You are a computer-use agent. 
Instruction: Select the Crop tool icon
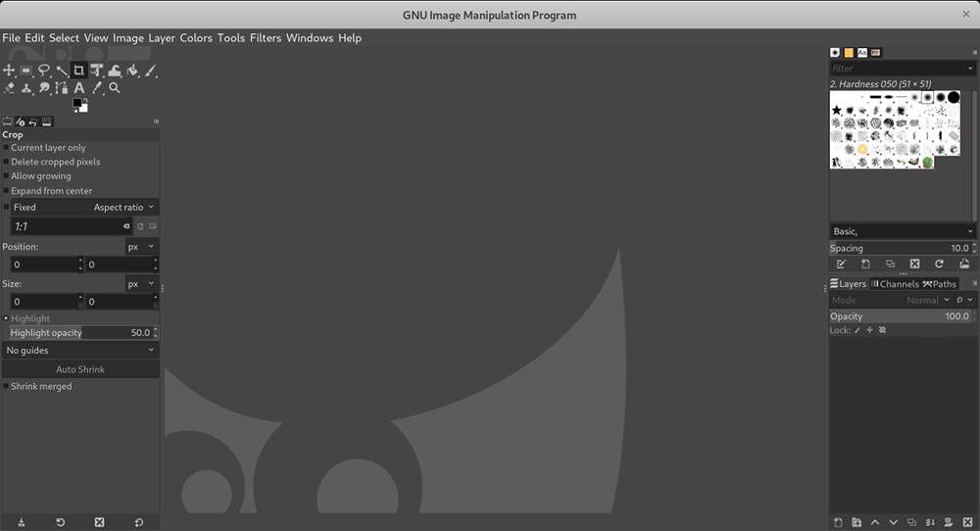tap(78, 71)
